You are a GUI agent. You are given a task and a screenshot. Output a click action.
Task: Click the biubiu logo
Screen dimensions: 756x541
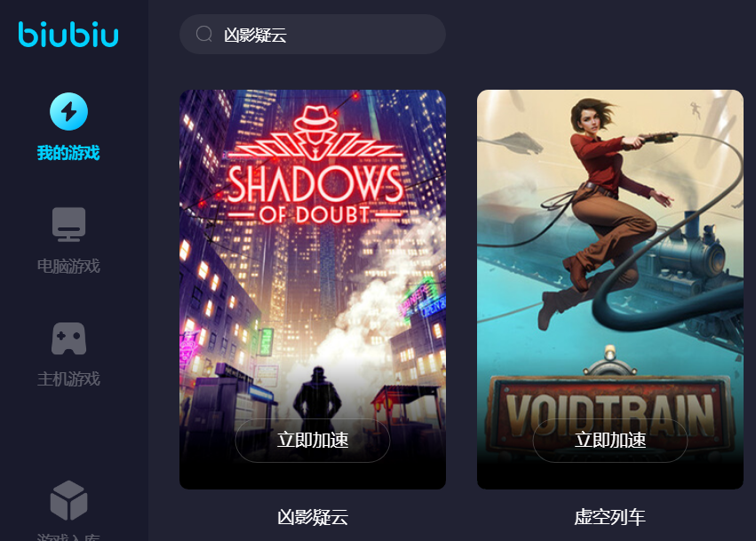point(68,35)
